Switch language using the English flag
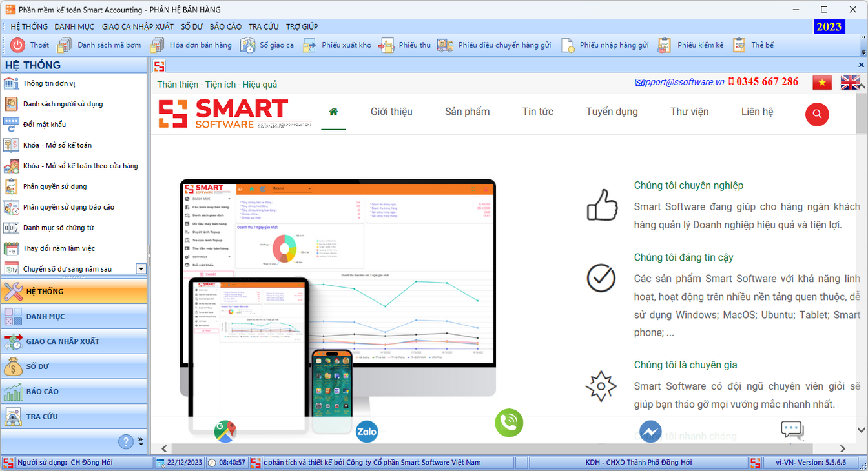 pos(850,83)
